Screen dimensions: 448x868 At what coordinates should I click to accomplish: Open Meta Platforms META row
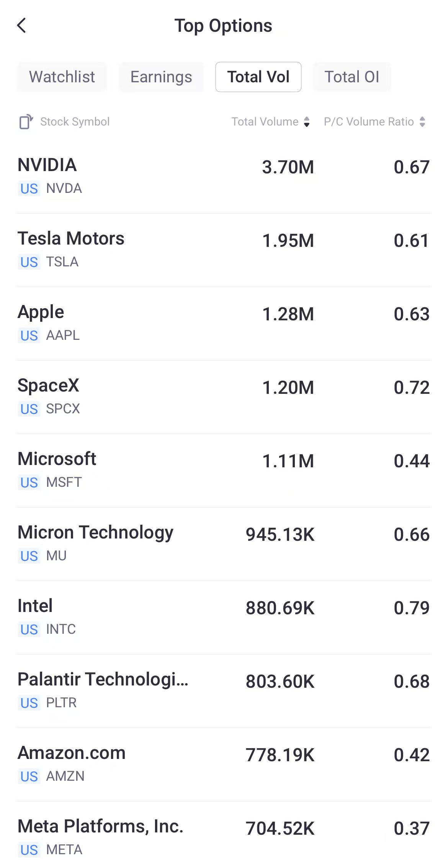click(224, 835)
